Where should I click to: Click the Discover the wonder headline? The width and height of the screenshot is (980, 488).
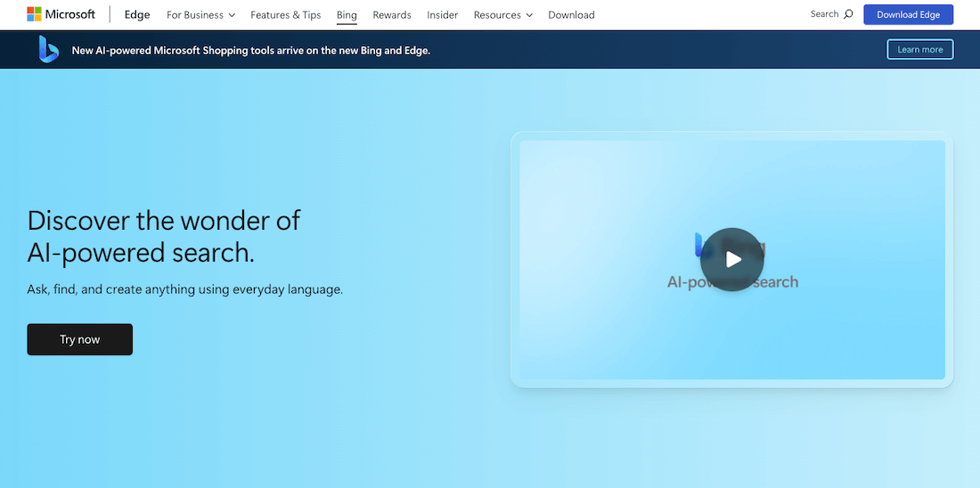(164, 237)
